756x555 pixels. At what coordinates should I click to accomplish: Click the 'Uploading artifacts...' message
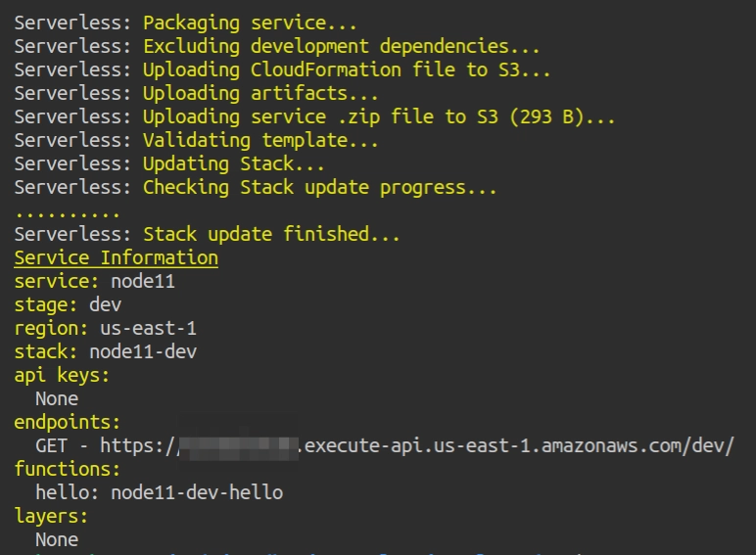(260, 93)
